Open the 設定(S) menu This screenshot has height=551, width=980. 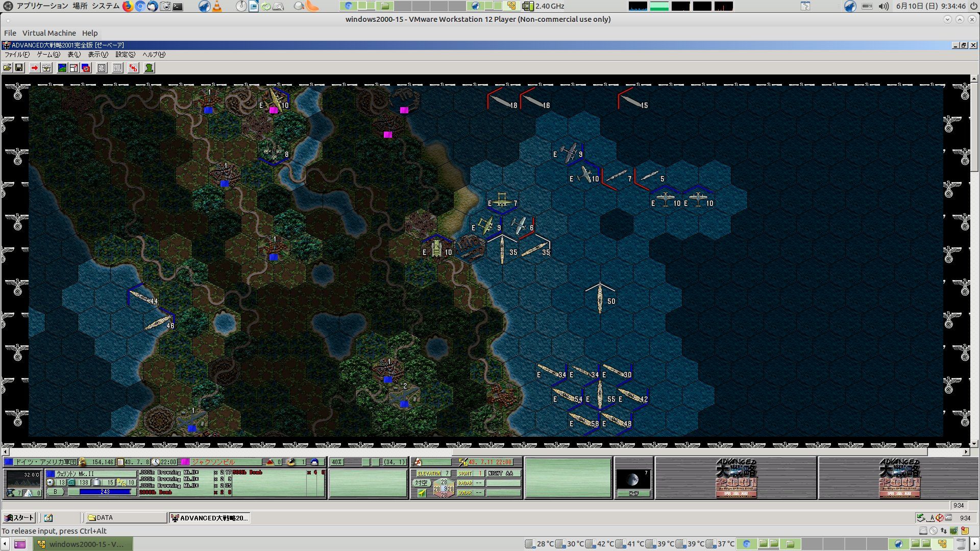point(125,55)
